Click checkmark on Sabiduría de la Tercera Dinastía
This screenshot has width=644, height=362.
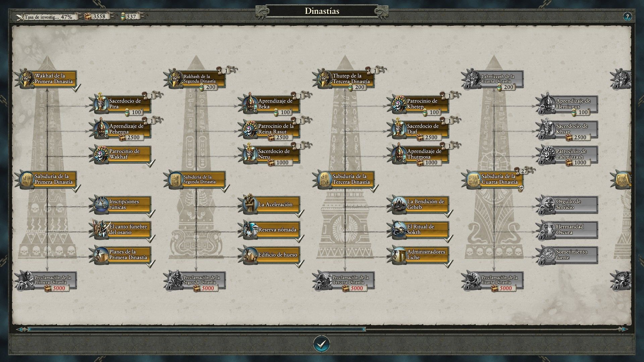click(375, 188)
